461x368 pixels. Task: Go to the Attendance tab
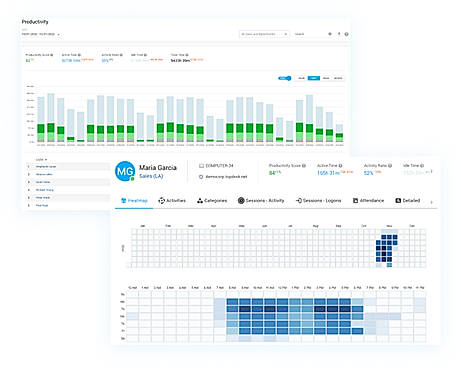(368, 201)
